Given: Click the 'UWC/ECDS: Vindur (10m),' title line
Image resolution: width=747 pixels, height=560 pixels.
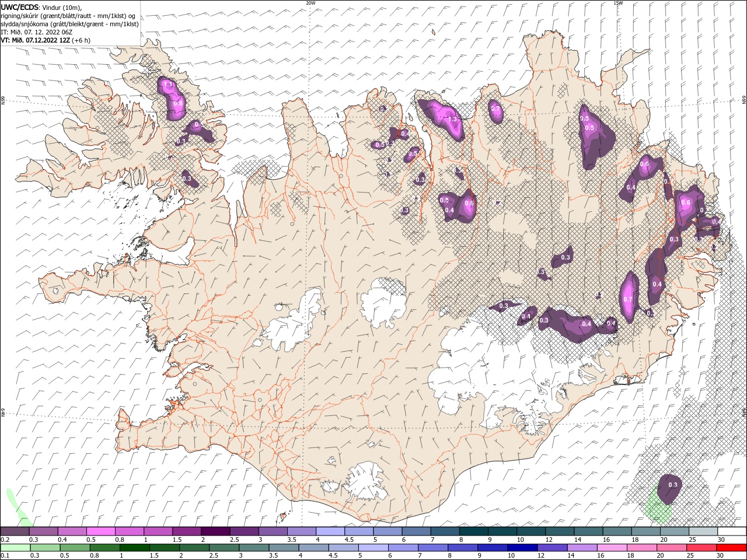Looking at the screenshot, I should point(41,7).
